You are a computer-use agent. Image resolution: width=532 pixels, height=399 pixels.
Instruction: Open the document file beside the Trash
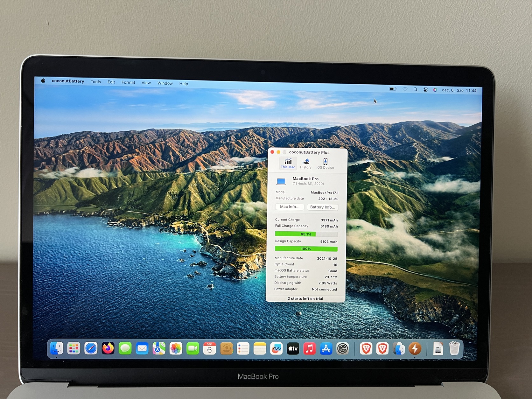438,348
